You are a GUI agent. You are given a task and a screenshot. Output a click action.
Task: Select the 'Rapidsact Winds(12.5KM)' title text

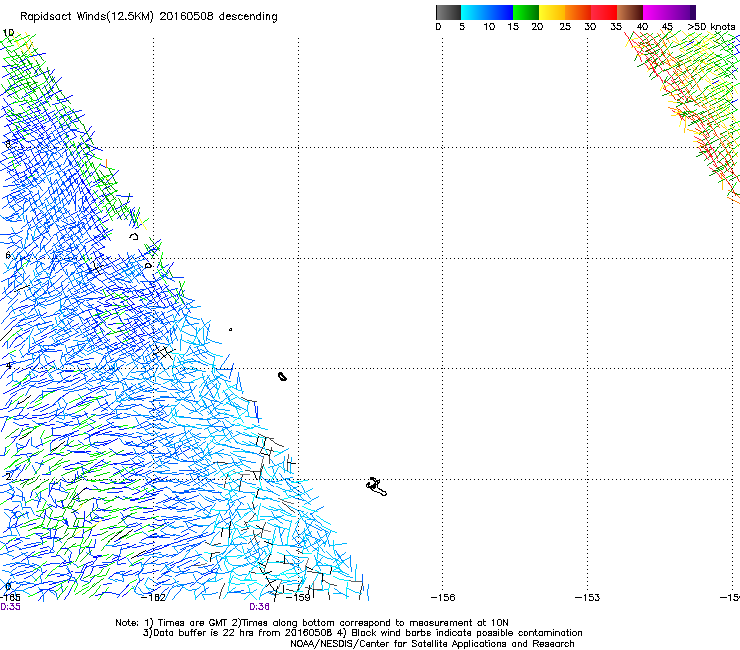click(x=86, y=17)
